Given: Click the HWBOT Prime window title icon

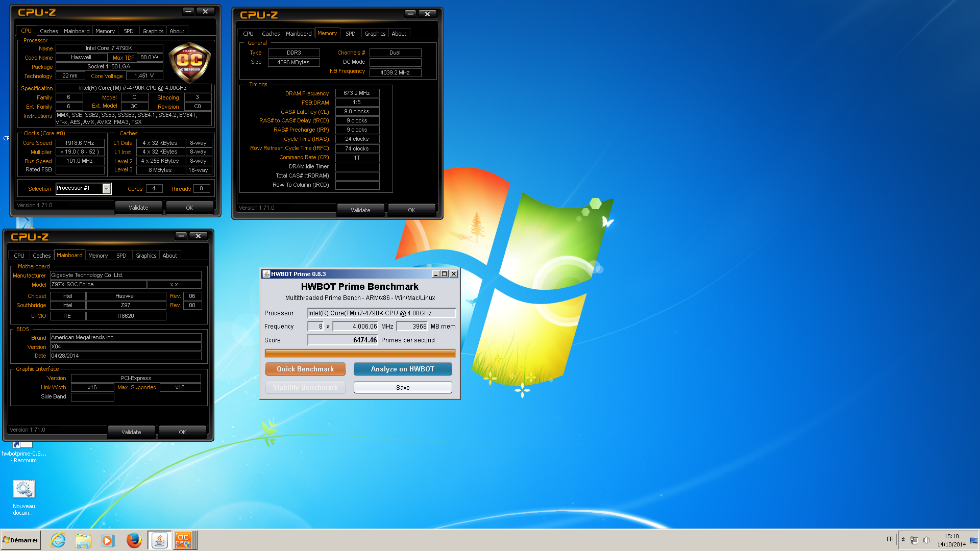Looking at the screenshot, I should coord(266,274).
